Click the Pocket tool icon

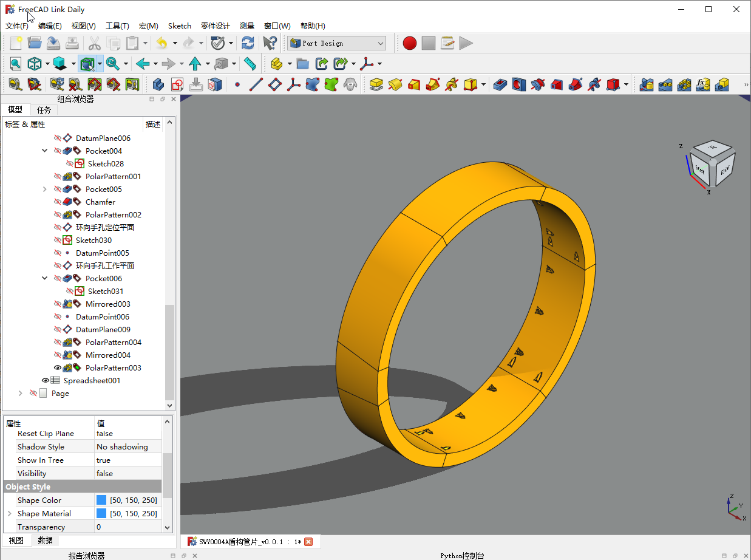point(500,84)
